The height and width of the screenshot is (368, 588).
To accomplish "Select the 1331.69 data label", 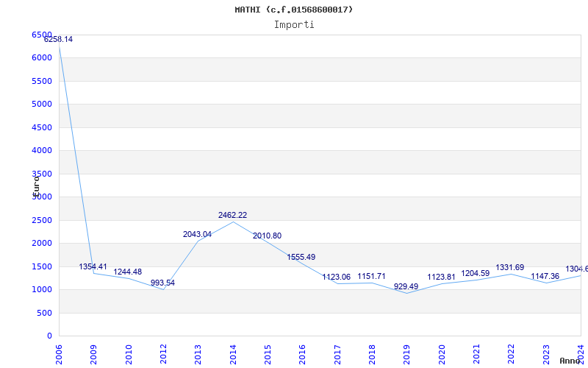I will 510,267.
